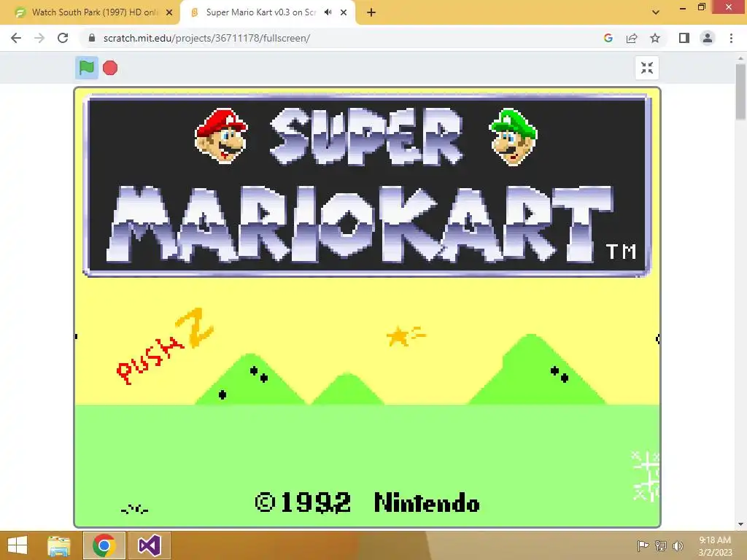Go back using the browser back arrow
Screen dimensions: 747x560
(16, 38)
